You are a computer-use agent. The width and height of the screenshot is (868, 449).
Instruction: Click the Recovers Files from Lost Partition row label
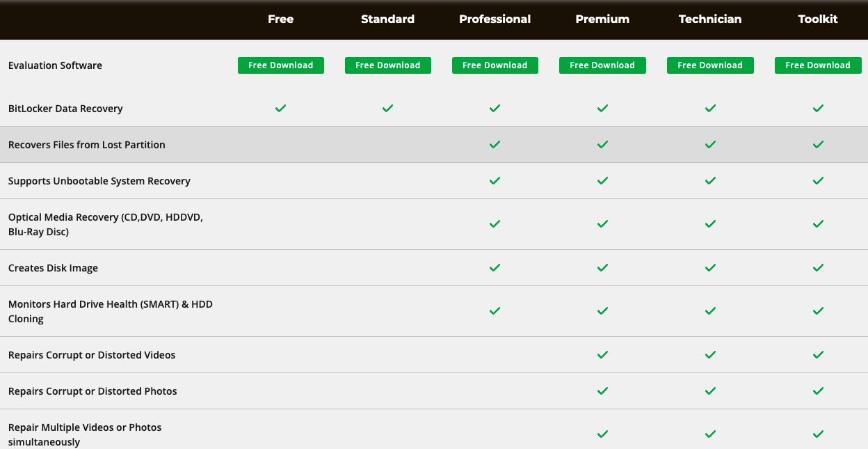87,145
